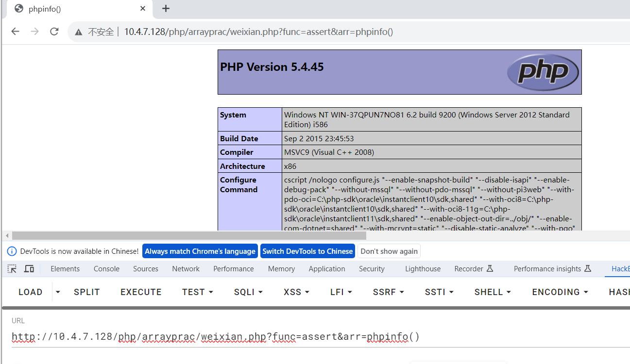Click the flask icon beside Recorder
This screenshot has width=630, height=364.
tap(490, 268)
